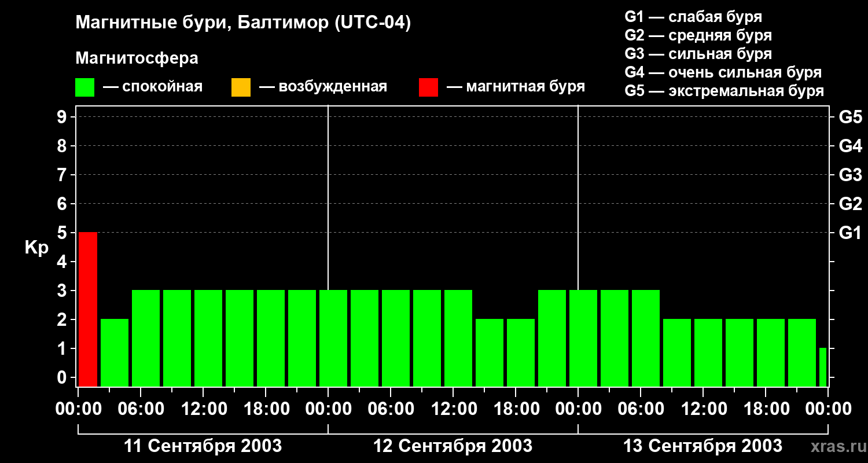Click the '12 Сентября 2003' date label
Viewport: 868px width, 463px height.
click(453, 446)
